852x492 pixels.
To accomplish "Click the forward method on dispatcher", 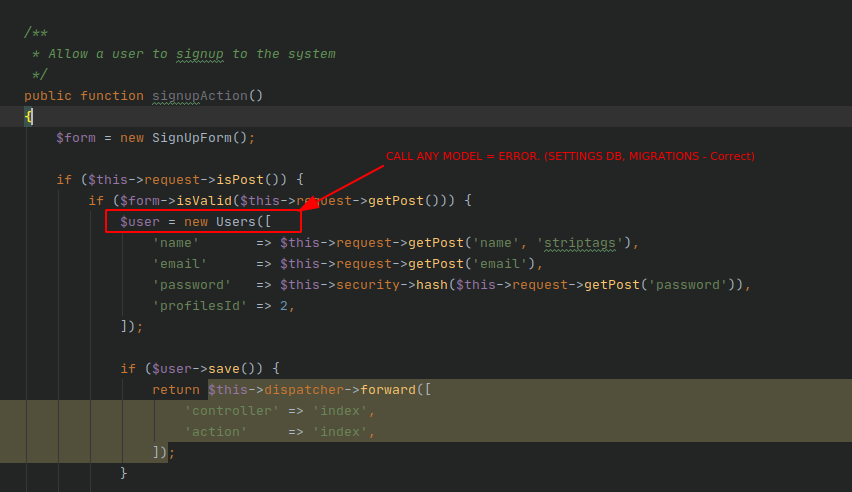I will [x=386, y=390].
